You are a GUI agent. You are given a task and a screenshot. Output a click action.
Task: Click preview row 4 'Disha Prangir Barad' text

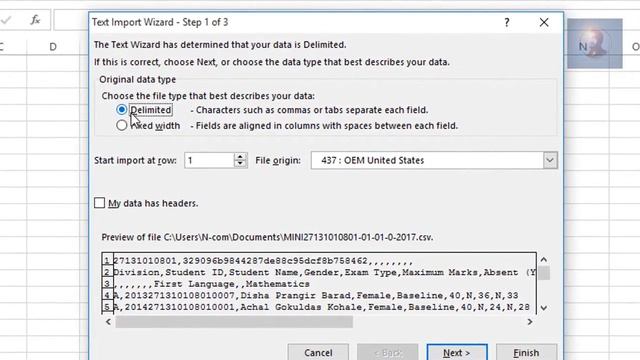295,295
